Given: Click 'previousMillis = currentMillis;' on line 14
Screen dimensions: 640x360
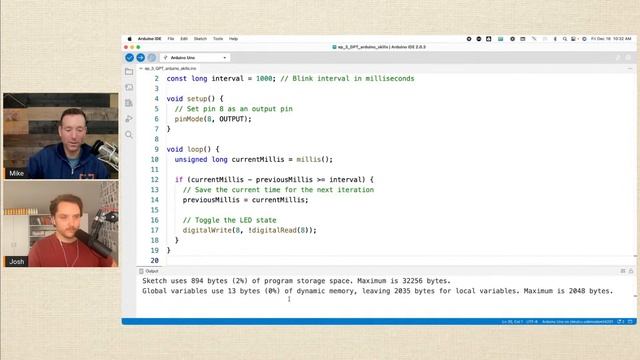Looking at the screenshot, I should pos(245,200).
